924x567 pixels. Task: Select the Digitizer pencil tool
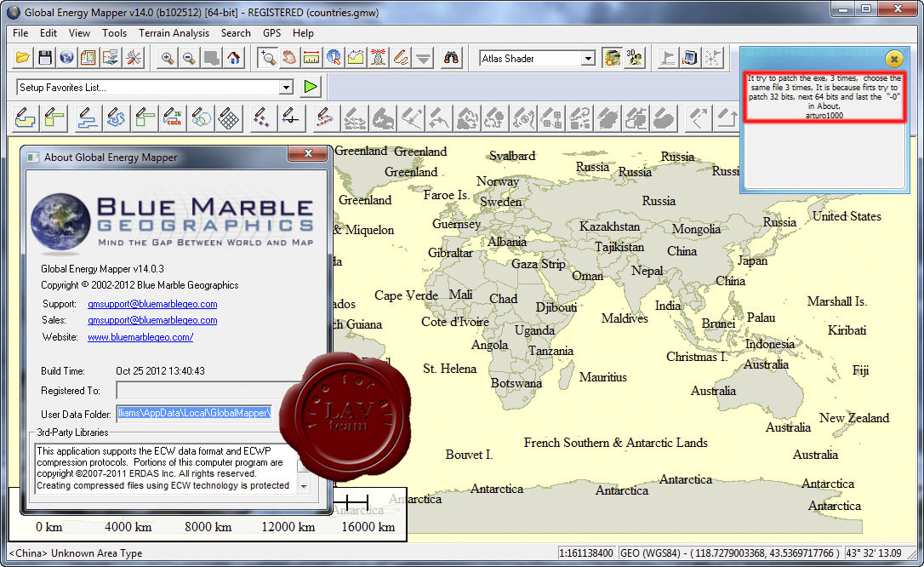tap(401, 58)
